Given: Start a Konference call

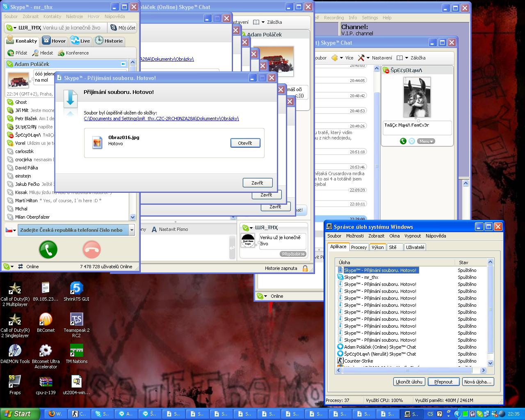Looking at the screenshot, I should tap(73, 53).
